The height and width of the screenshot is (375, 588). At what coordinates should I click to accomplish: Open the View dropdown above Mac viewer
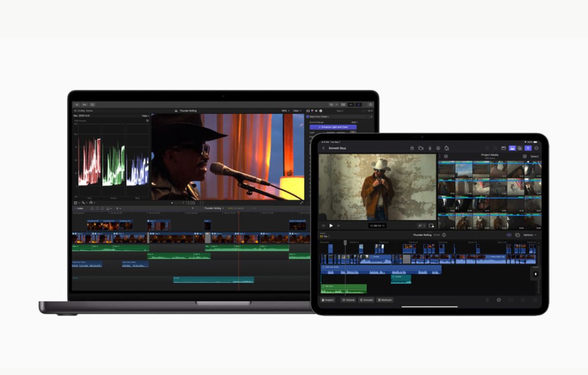point(296,111)
